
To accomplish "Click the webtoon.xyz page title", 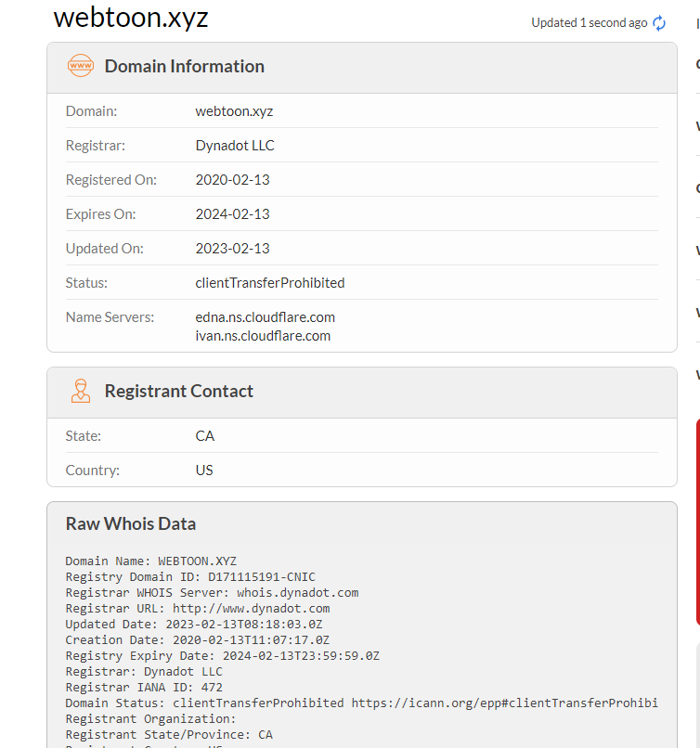I will pos(131,18).
